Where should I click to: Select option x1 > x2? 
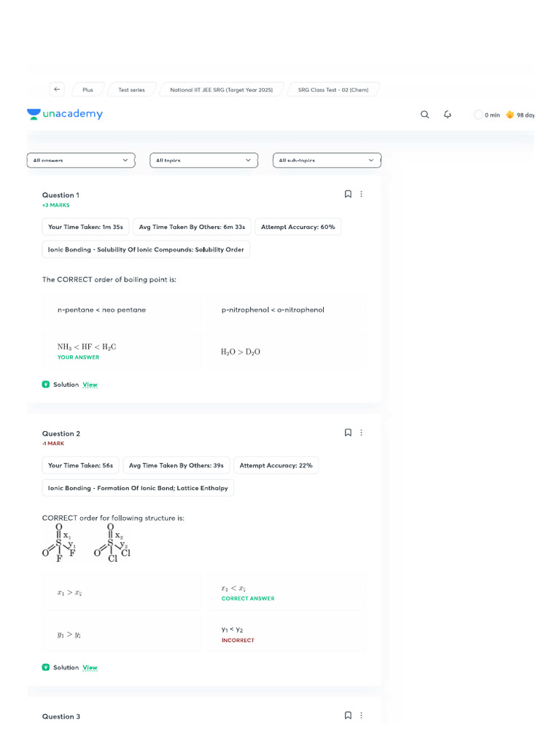[x=122, y=592]
